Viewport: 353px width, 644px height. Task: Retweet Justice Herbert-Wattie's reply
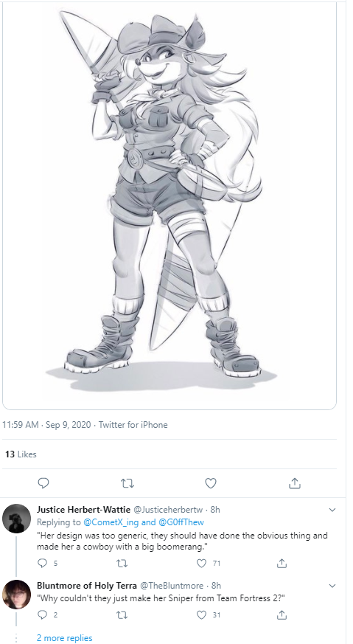tap(122, 564)
